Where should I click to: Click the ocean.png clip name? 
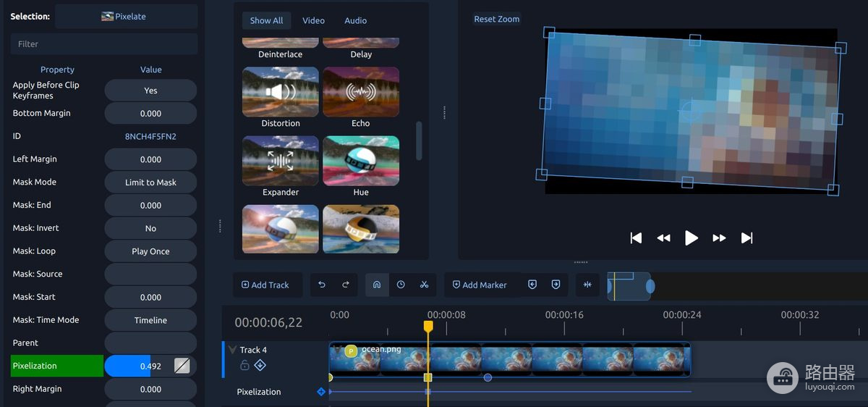click(381, 349)
